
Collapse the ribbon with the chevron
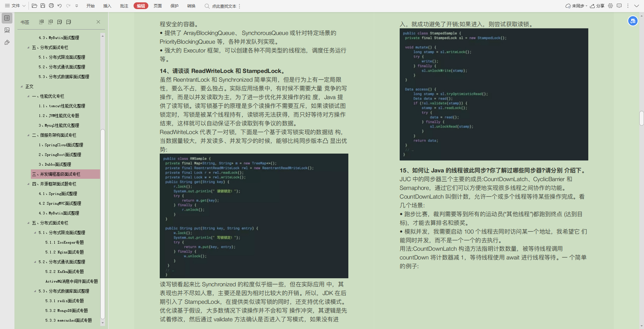636,6
